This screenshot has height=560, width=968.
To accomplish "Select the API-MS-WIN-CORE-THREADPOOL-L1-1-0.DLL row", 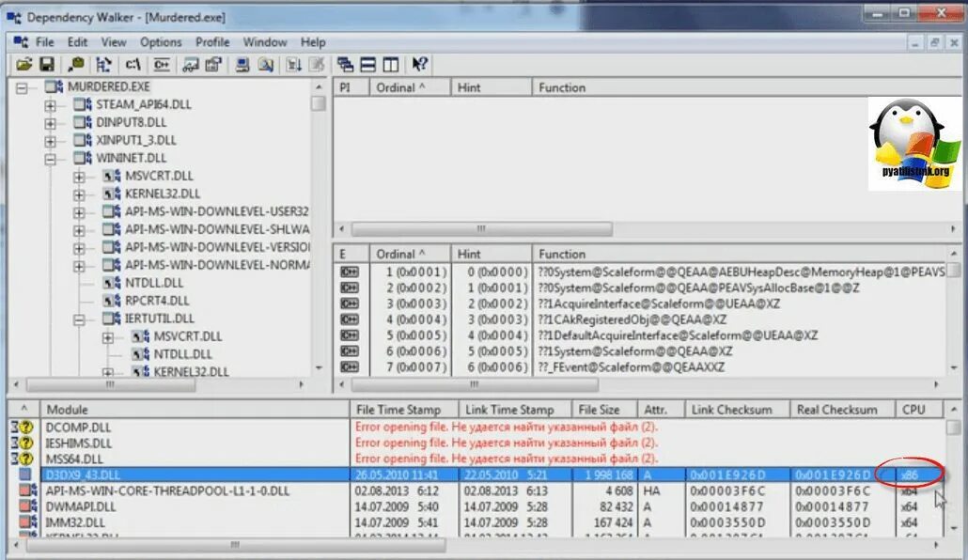I will 476,490.
